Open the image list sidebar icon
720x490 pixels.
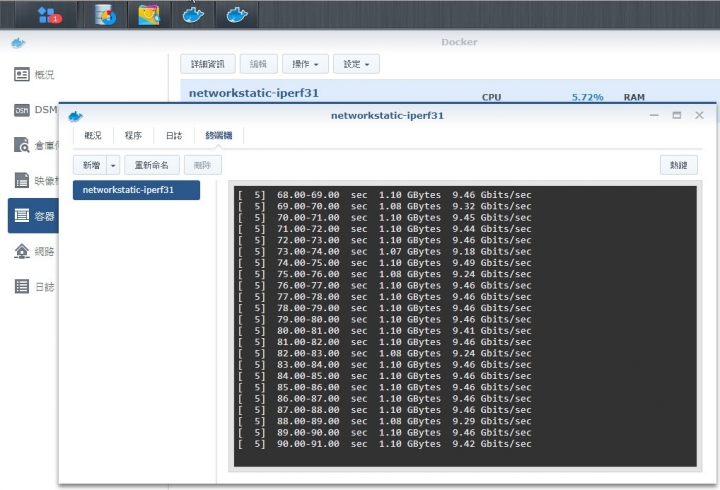[22, 180]
